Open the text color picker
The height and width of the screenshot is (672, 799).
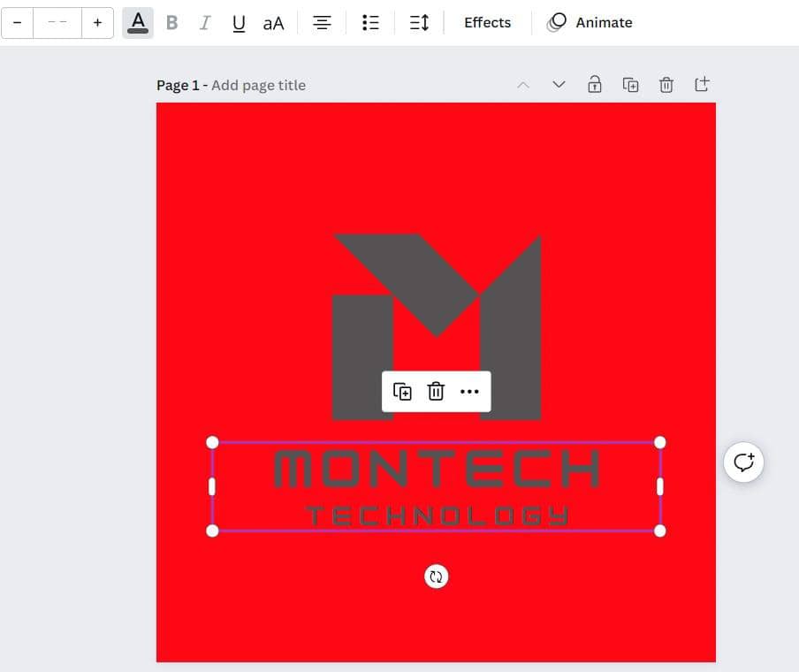click(138, 23)
